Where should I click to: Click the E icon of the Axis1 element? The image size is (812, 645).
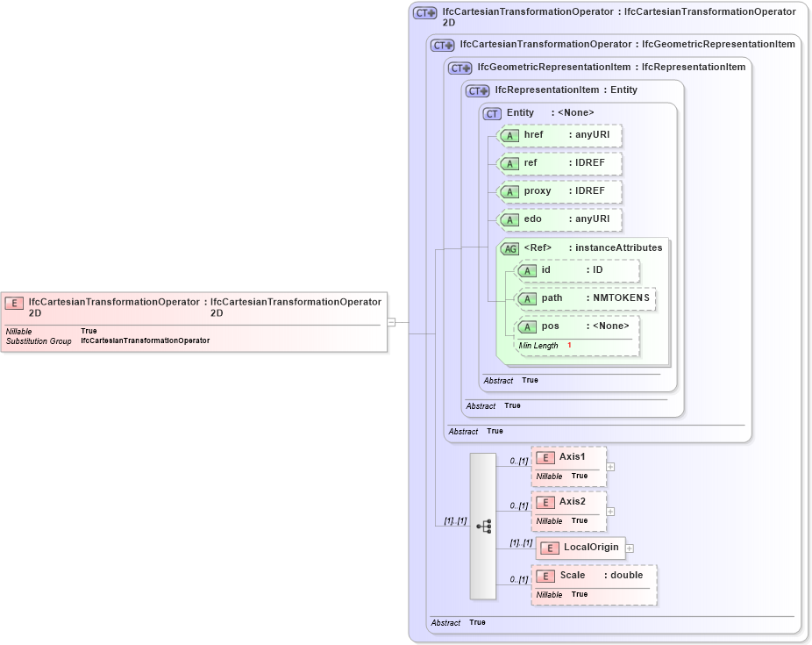tap(545, 456)
